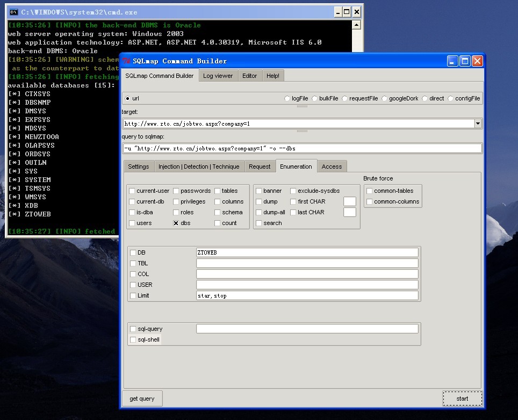
Task: Click the empty USER text field
Action: point(307,285)
